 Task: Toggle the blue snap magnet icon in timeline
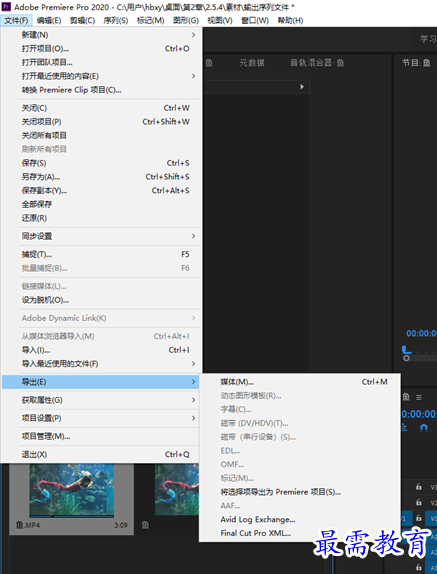423,428
